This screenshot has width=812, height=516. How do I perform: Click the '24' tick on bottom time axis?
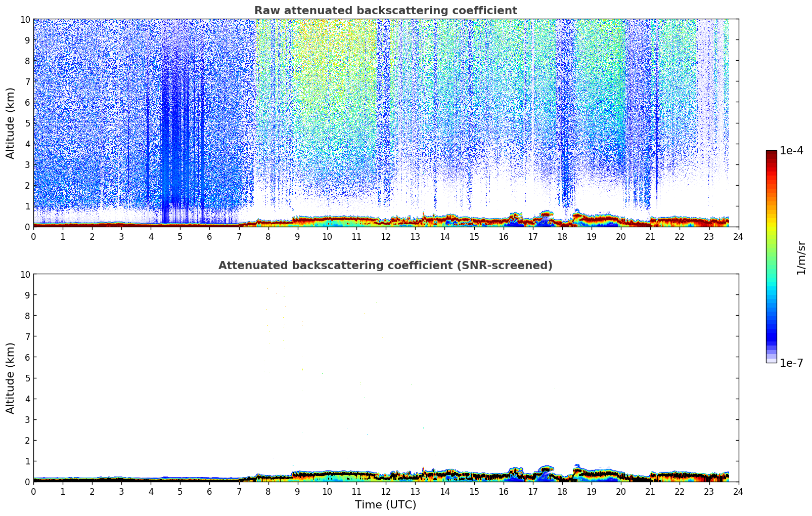[738, 491]
